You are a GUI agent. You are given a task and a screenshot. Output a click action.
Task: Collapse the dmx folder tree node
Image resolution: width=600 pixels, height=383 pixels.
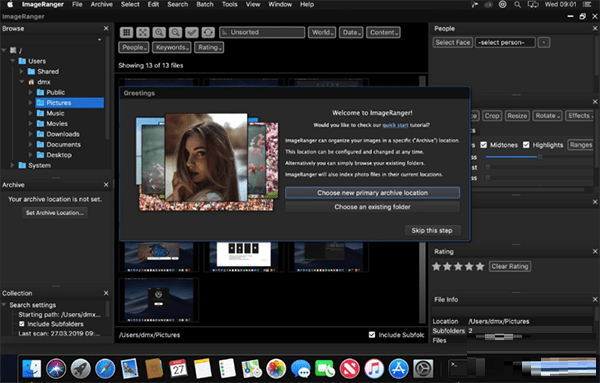tap(22, 82)
